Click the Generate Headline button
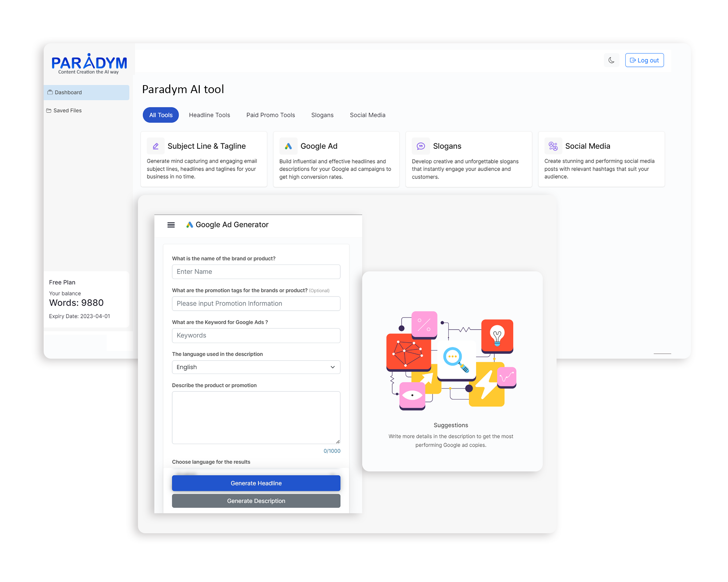 point(256,483)
